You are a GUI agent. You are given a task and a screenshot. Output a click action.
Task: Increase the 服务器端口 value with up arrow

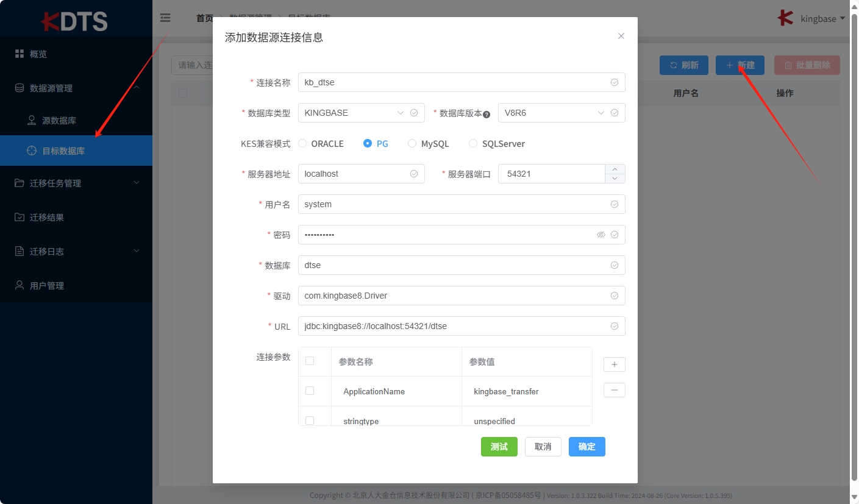coord(615,169)
